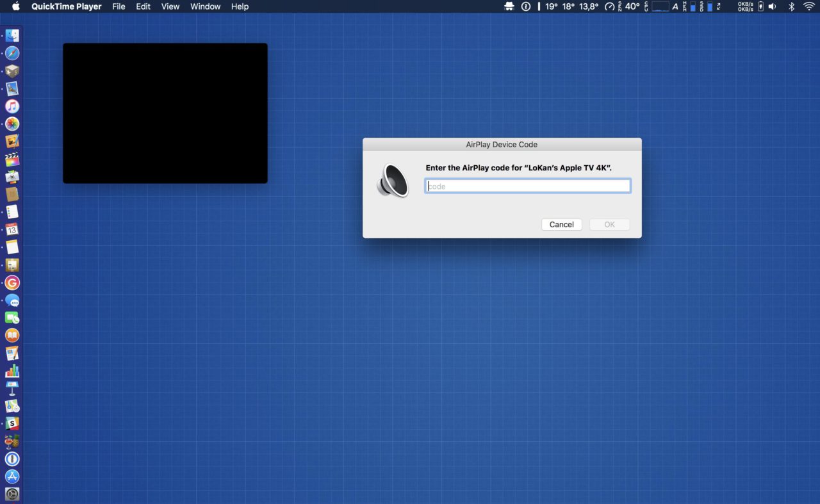The image size is (820, 504).
Task: Open the Apple menu
Action: (16, 6)
